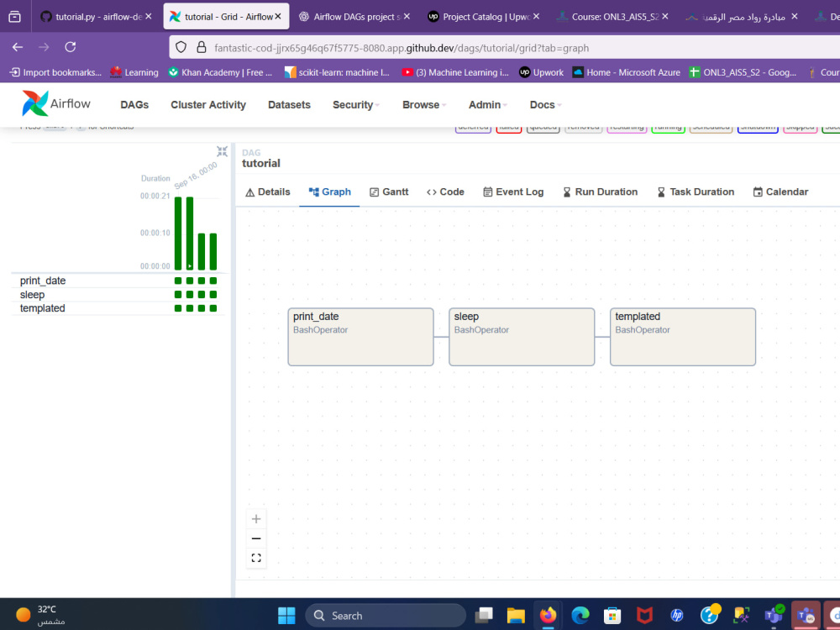Open the (3) Machine Learning YouTube bookmark
This screenshot has height=630, width=840.
coord(455,72)
